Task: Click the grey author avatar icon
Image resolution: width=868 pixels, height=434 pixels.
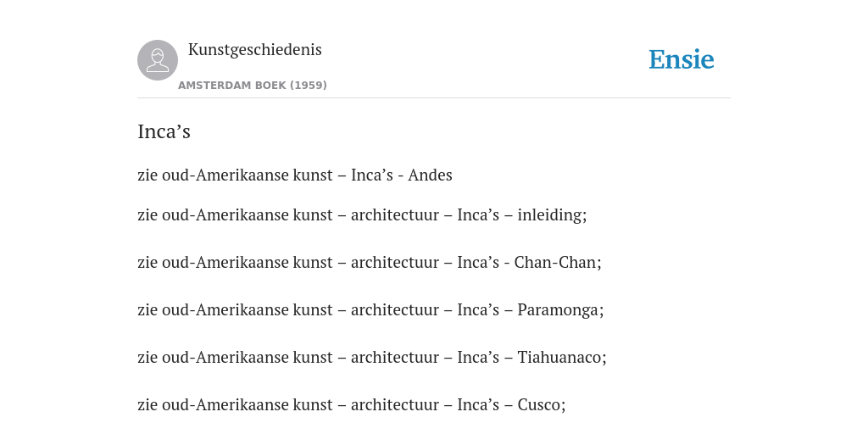Action: pos(158,60)
